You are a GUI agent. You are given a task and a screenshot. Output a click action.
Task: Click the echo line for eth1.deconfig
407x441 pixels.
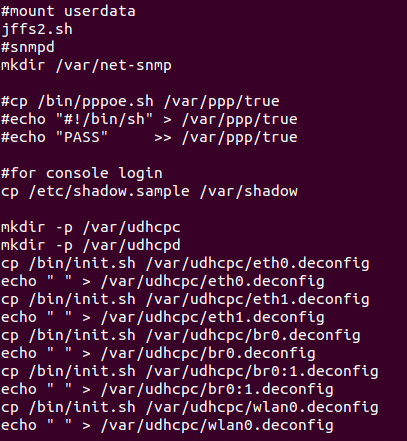163,317
